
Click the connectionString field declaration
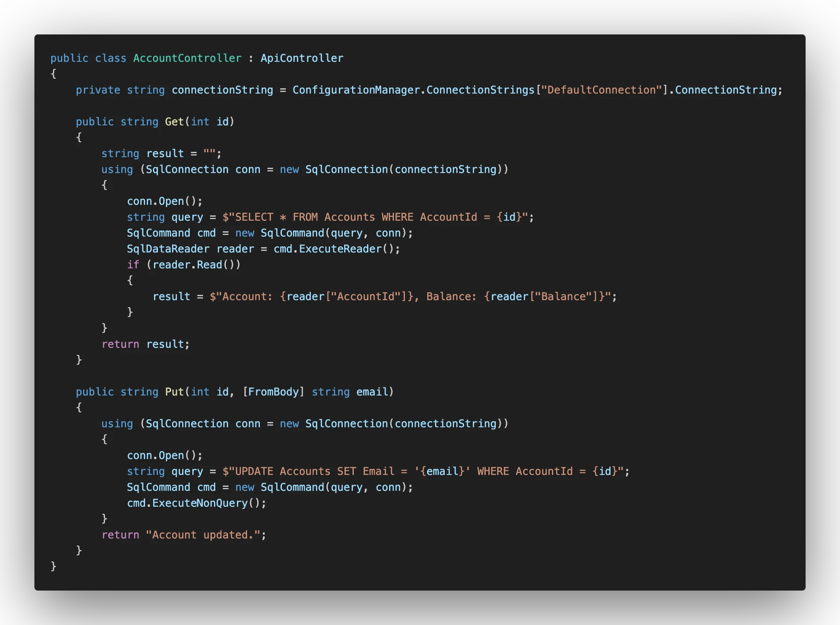[x=222, y=90]
